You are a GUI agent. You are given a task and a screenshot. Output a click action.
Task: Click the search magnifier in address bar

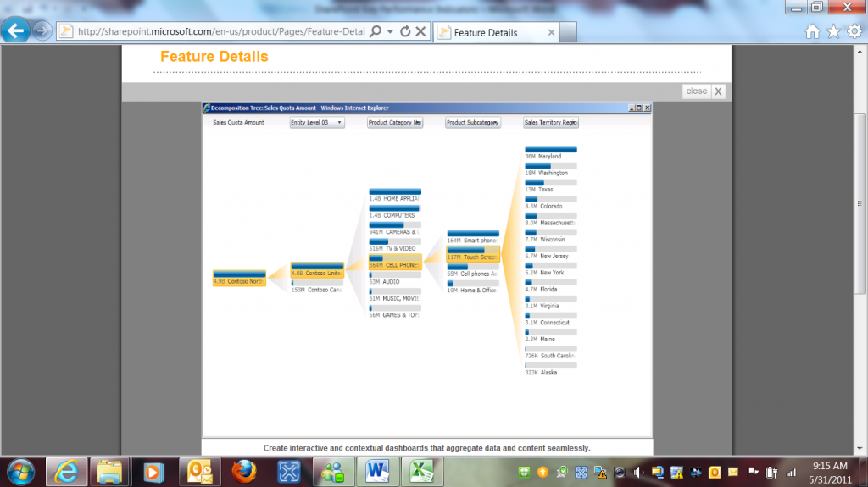pos(376,31)
